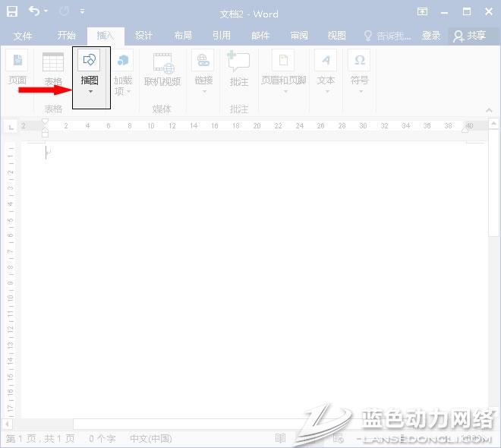The image size is (501, 448).
Task: Click the Save icon in title bar
Action: tap(12, 12)
